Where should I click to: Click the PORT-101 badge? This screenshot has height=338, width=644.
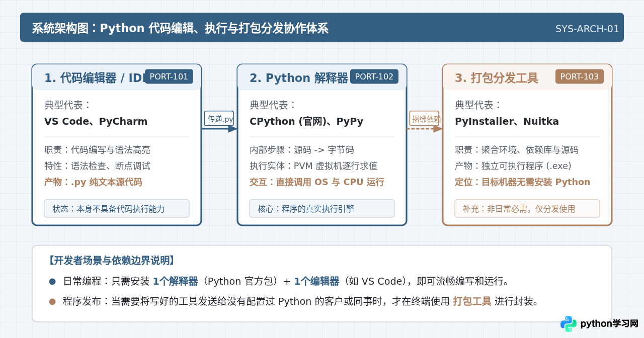point(169,76)
